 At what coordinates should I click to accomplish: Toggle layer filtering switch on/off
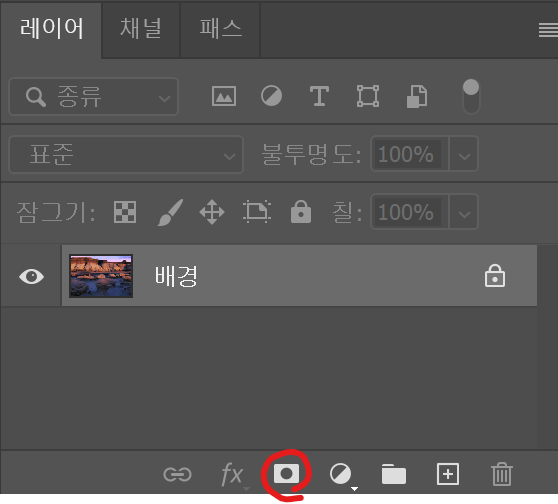point(471,96)
